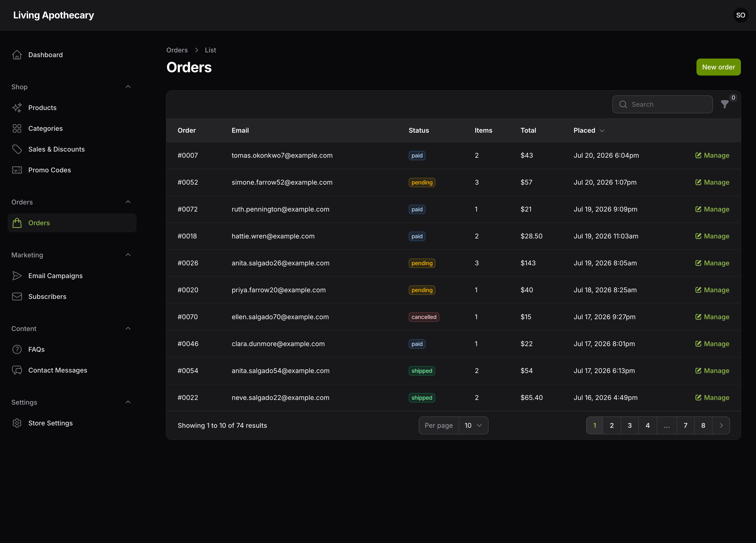Click edit icon for order #0026

tap(698, 263)
